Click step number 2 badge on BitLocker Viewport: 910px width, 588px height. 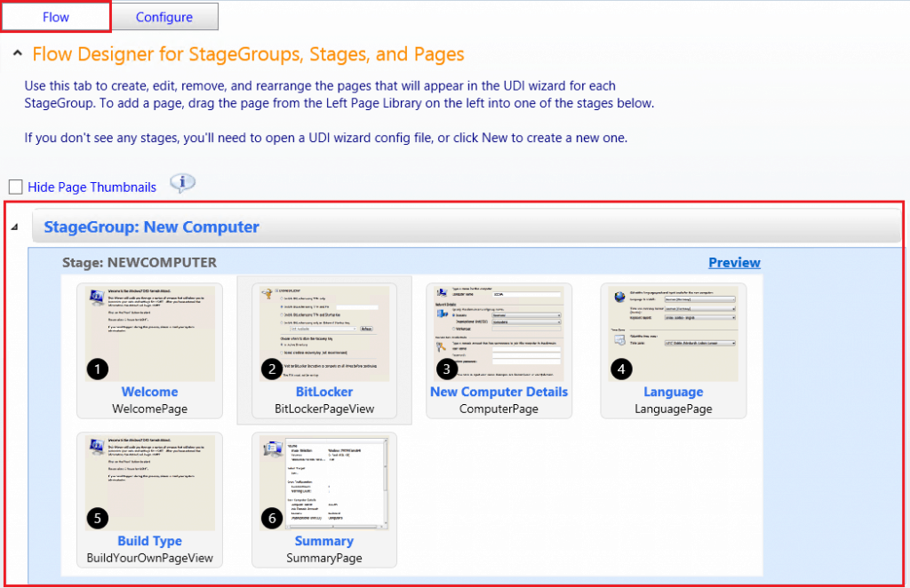pyautogui.click(x=273, y=369)
